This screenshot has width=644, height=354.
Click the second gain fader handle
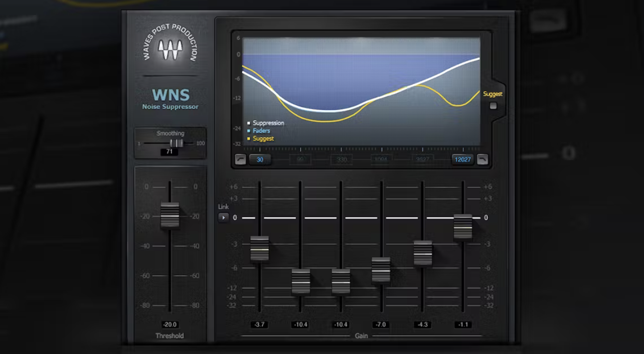pyautogui.click(x=301, y=282)
